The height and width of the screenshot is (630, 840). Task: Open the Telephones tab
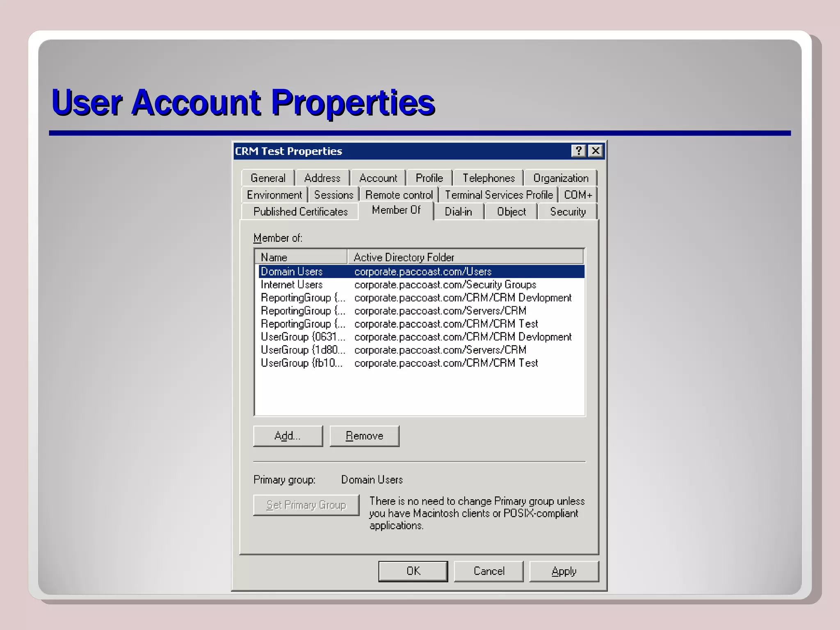[x=488, y=178]
